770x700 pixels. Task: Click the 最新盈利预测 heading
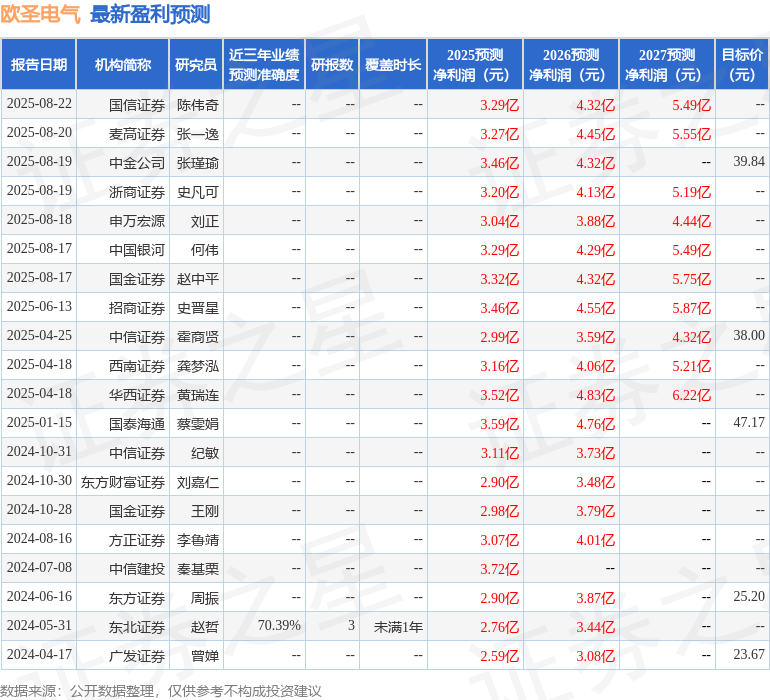150,14
